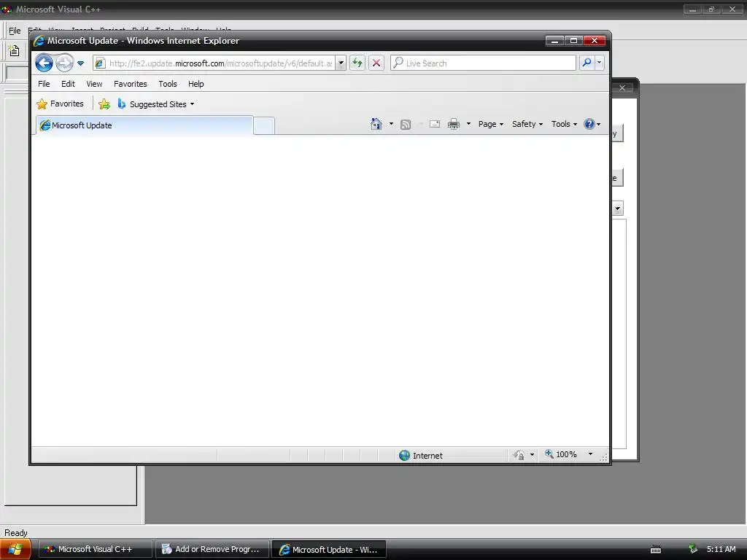The height and width of the screenshot is (560, 747).
Task: Click the IE Forward arrow button
Action: 64,63
